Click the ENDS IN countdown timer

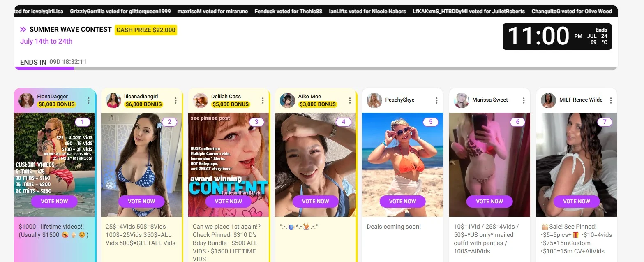point(53,62)
